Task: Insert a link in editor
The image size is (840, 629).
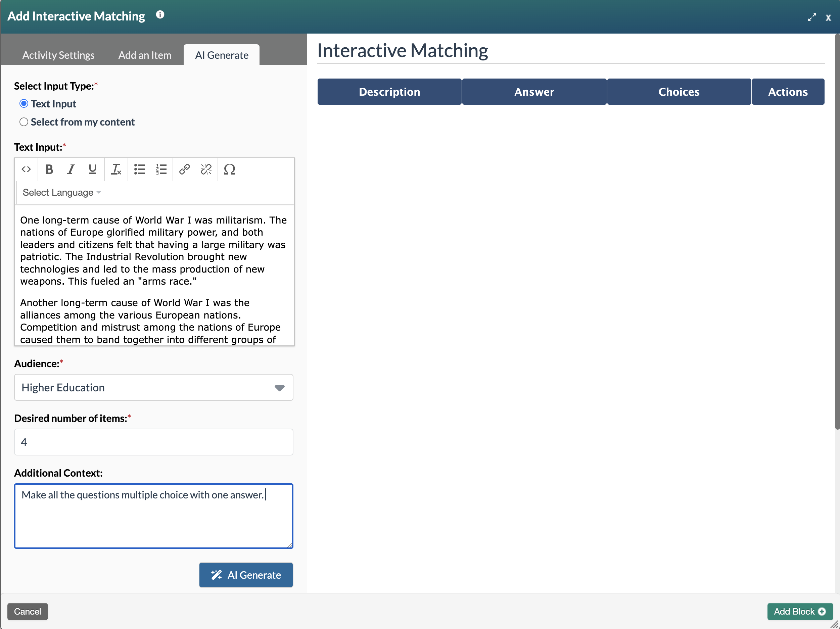Action: (185, 169)
